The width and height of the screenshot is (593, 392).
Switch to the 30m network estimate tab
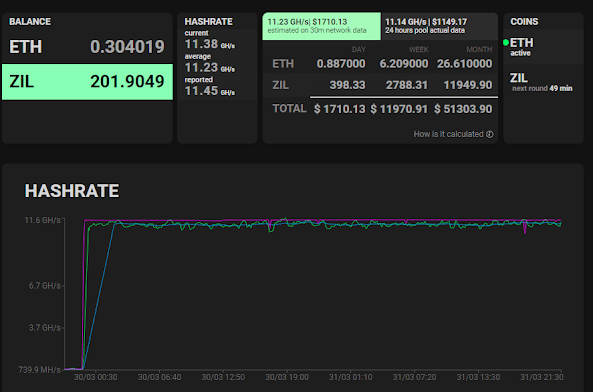pos(321,26)
